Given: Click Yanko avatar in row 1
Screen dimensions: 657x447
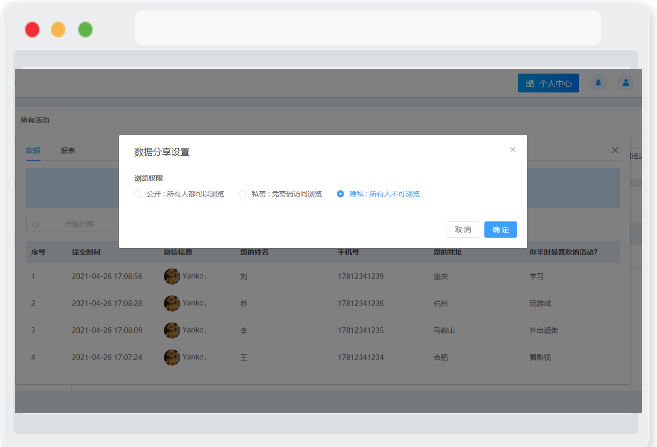Looking at the screenshot, I should pos(172,276).
